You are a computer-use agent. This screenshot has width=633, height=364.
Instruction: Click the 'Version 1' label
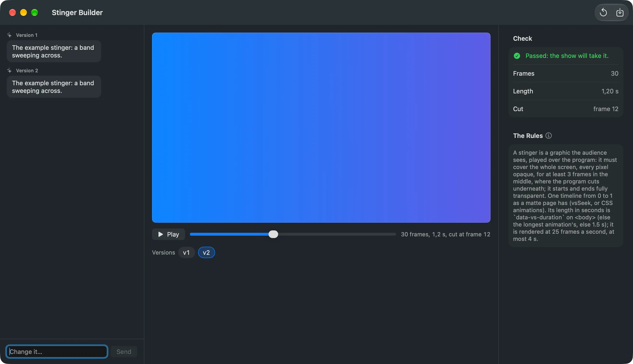27,35
